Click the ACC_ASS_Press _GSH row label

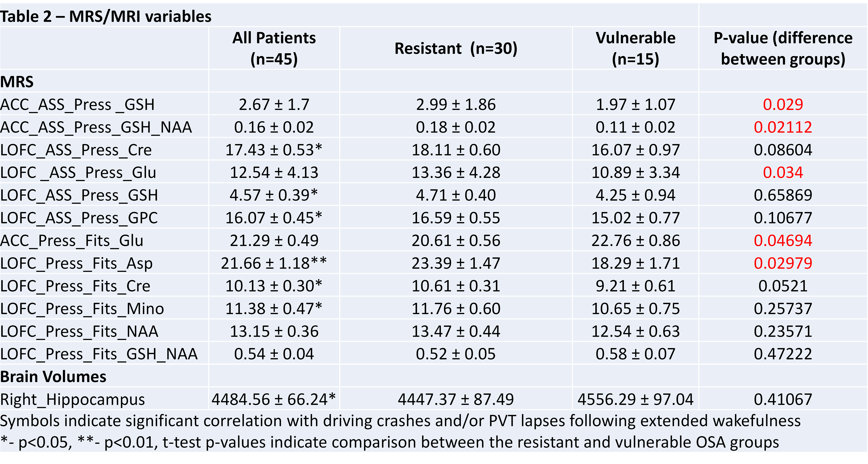[x=77, y=105]
